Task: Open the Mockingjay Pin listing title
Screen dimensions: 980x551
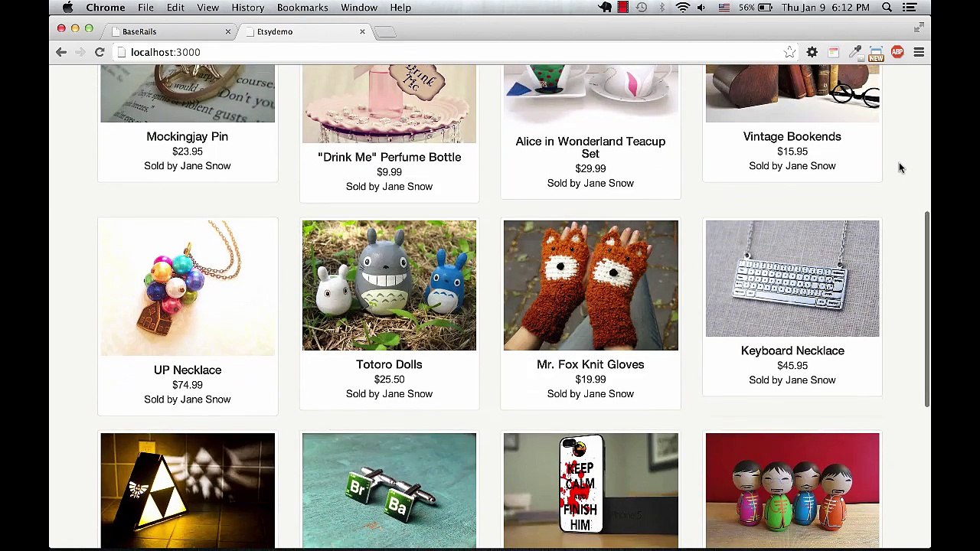Action: point(188,136)
